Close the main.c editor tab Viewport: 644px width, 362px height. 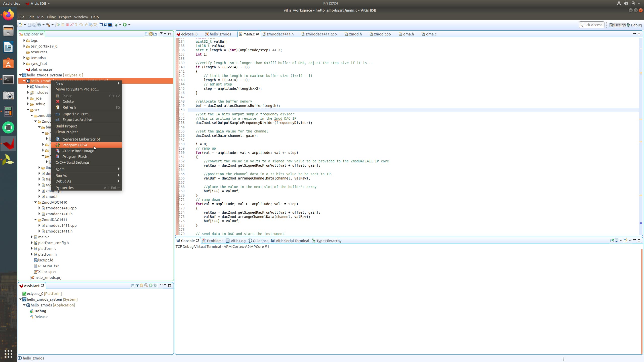[258, 34]
